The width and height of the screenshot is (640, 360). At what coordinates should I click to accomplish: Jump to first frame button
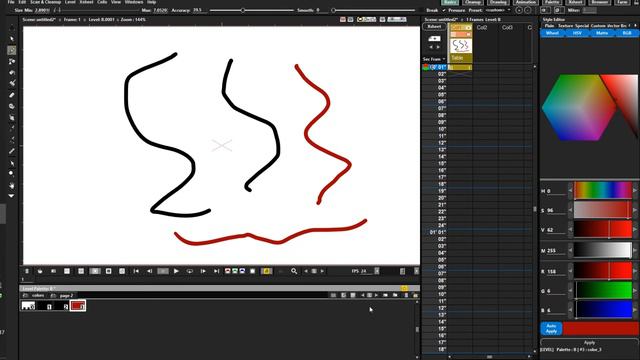[x=136, y=271]
